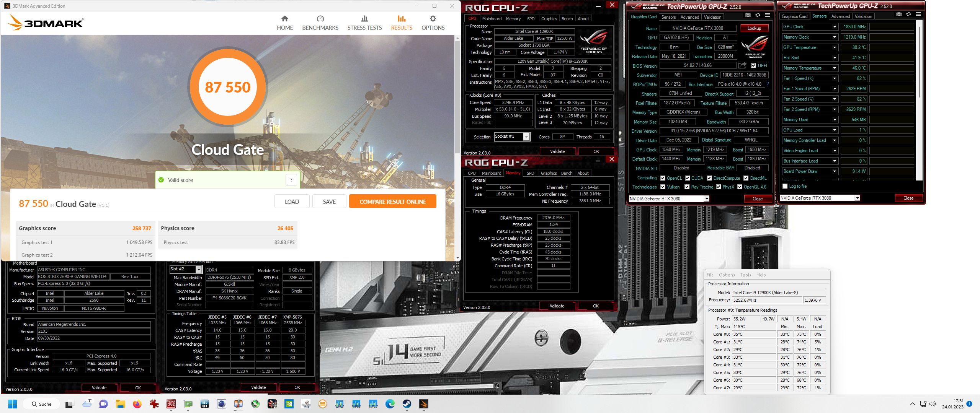This screenshot has height=413, width=980.
Task: Expand the Memory Clock sensor dropdown
Action: 835,37
